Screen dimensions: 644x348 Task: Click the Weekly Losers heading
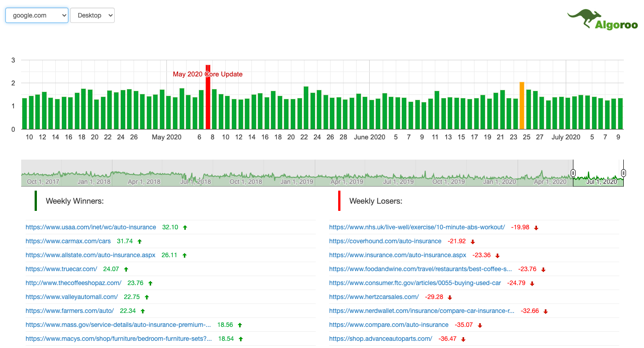(x=376, y=201)
